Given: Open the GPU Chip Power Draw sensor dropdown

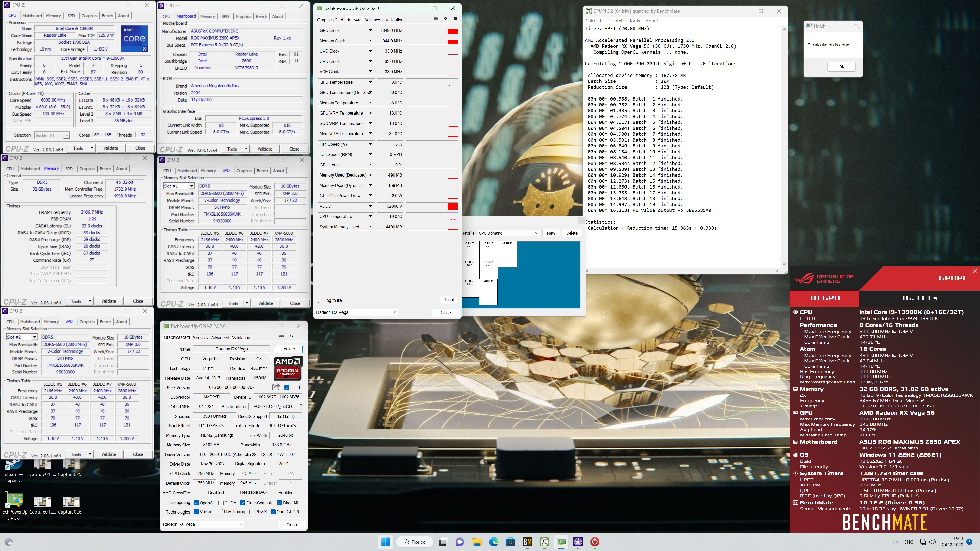Looking at the screenshot, I should [370, 195].
